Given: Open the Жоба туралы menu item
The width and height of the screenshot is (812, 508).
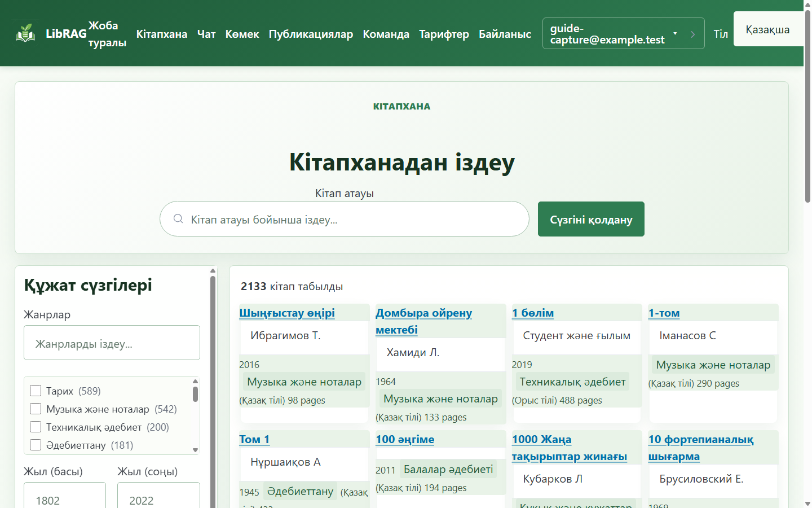Looking at the screenshot, I should (x=107, y=34).
